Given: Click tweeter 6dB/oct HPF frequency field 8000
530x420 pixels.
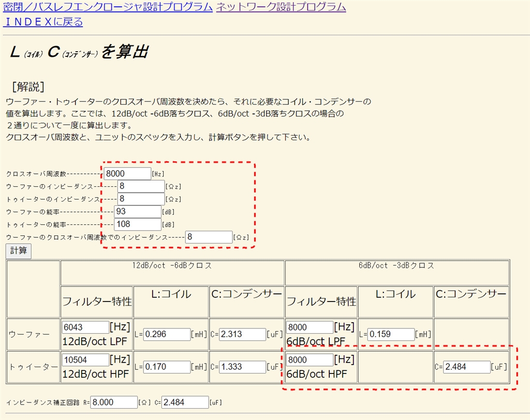Looking at the screenshot, I should point(310,359).
